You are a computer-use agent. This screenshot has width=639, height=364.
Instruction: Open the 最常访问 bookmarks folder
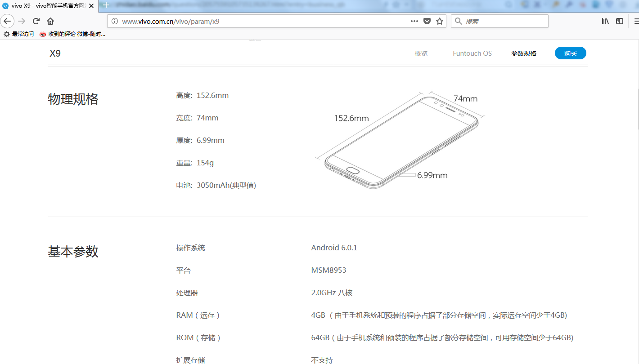tap(18, 34)
